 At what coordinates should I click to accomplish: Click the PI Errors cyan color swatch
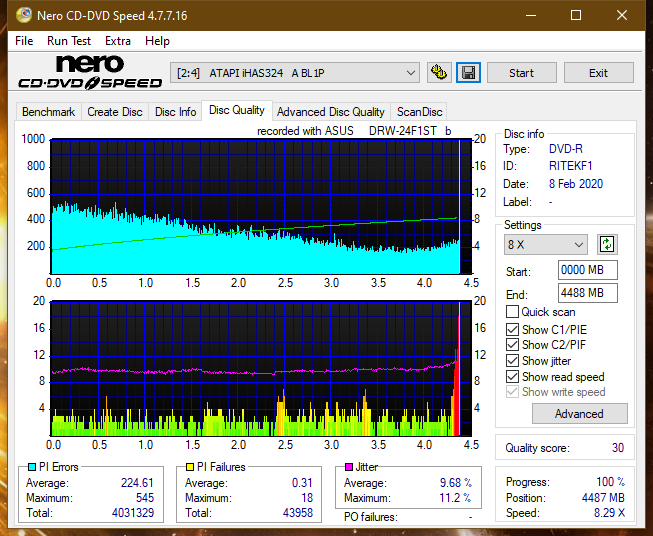tap(32, 467)
